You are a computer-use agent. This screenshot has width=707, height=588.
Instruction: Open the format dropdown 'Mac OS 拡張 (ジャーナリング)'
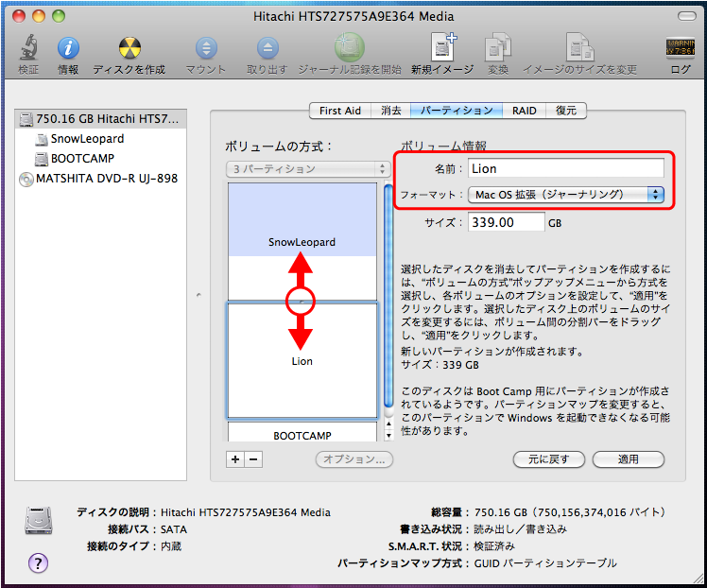click(x=566, y=195)
